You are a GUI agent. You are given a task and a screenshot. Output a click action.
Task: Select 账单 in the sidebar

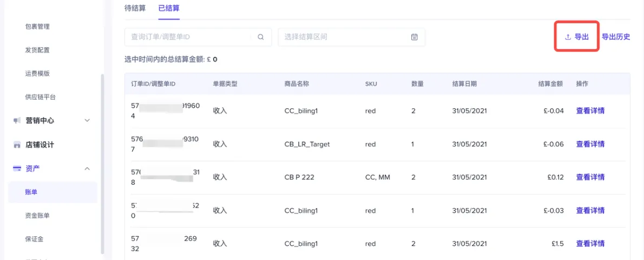pyautogui.click(x=52, y=192)
